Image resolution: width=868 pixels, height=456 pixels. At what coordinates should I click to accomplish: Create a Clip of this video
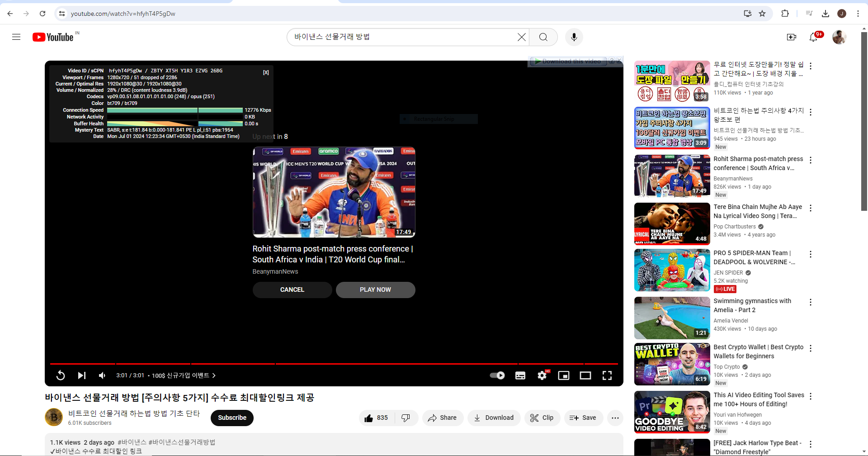coord(542,418)
